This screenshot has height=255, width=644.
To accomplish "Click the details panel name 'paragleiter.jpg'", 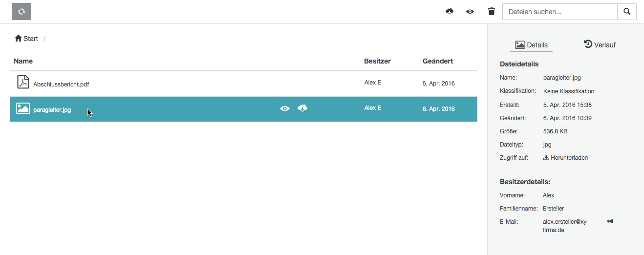I will [562, 78].
